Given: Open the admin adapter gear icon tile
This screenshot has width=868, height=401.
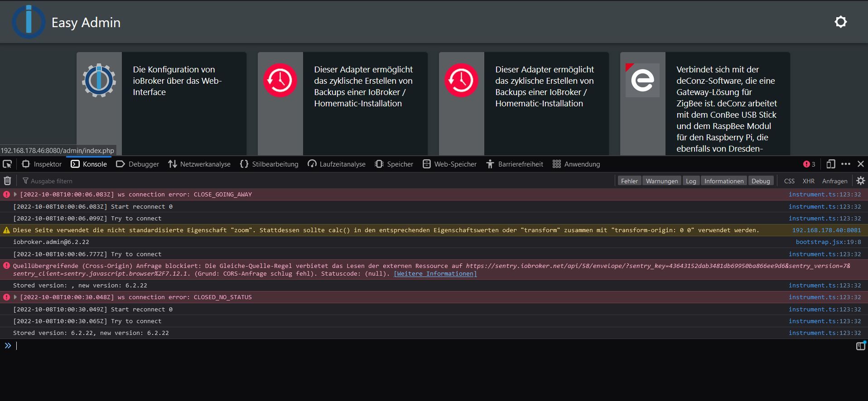Looking at the screenshot, I should click(x=99, y=81).
